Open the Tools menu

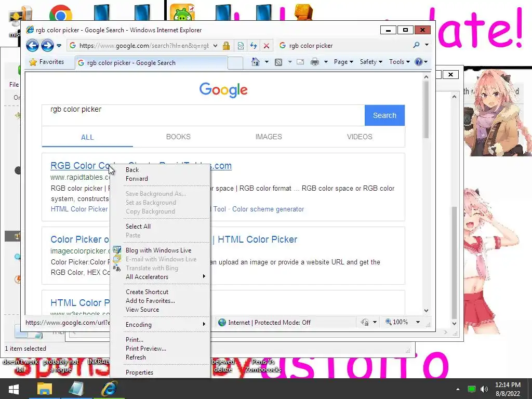pos(400,62)
